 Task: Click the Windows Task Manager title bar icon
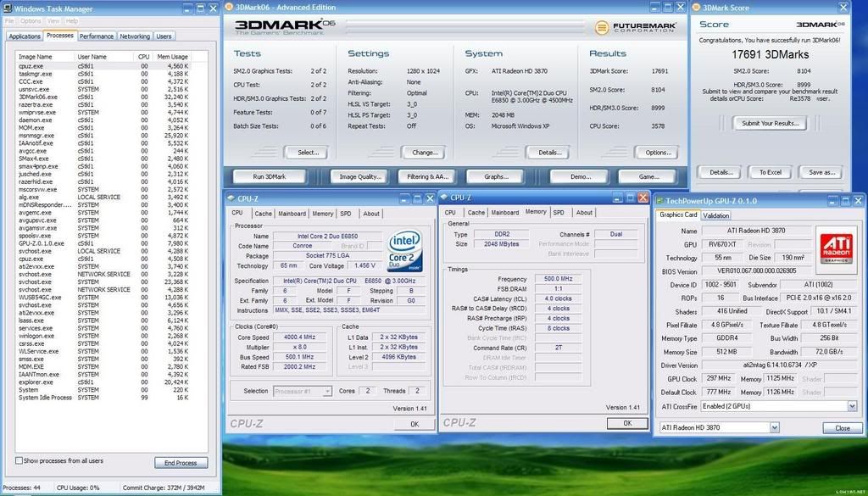point(8,8)
